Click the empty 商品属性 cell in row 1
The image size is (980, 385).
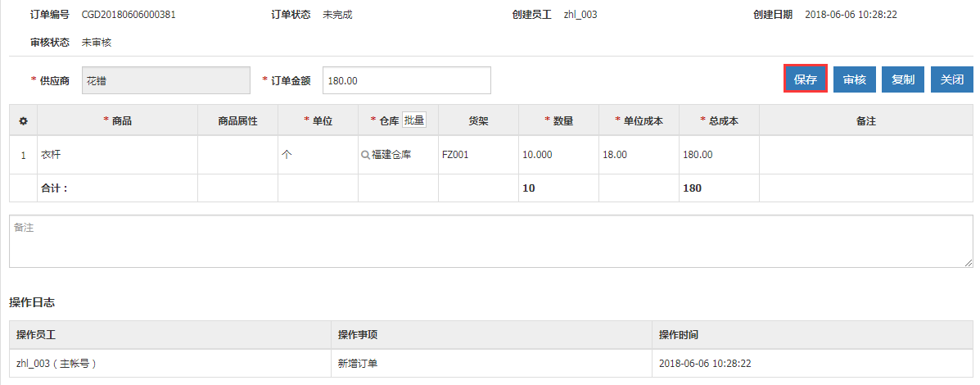point(237,155)
